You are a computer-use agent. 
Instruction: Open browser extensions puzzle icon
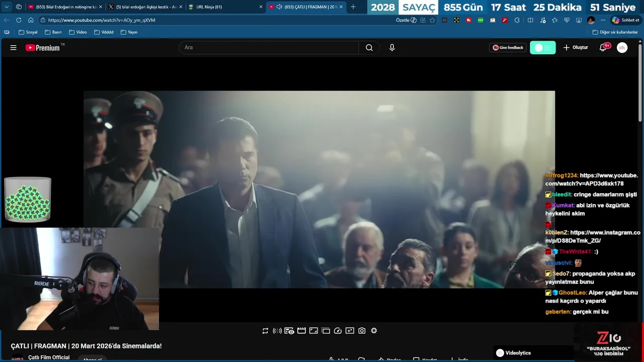click(x=517, y=20)
